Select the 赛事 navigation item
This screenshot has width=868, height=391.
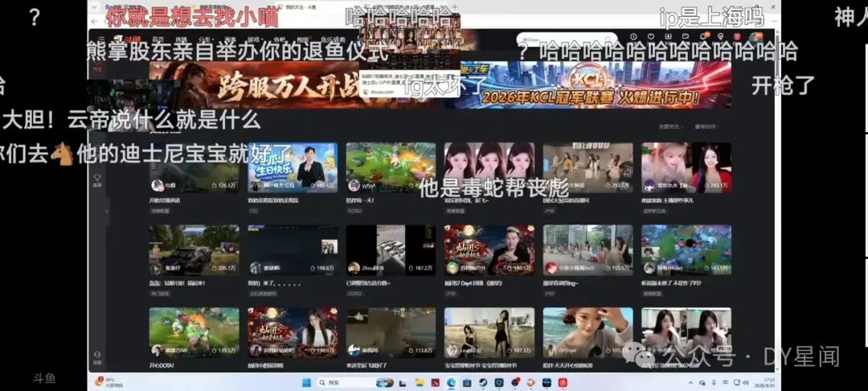(x=230, y=39)
